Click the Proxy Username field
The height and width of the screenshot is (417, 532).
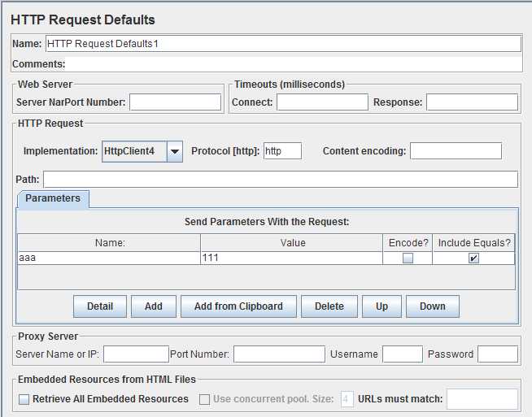click(x=403, y=354)
